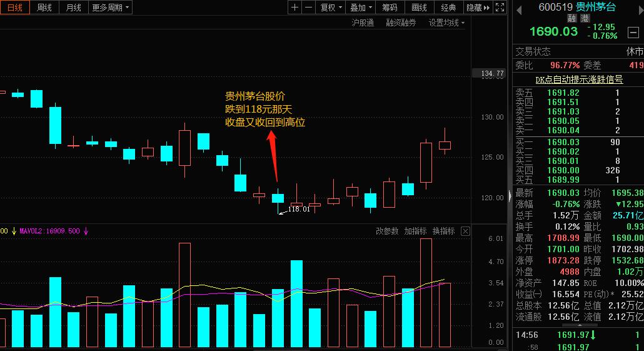
Task: Click current price 1690.03 in header
Action: tap(553, 31)
